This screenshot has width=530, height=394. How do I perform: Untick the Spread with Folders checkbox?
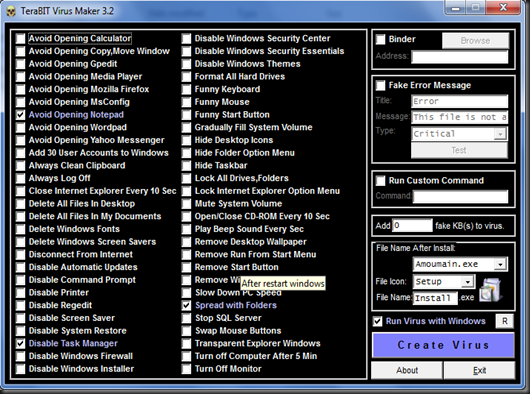click(x=187, y=305)
